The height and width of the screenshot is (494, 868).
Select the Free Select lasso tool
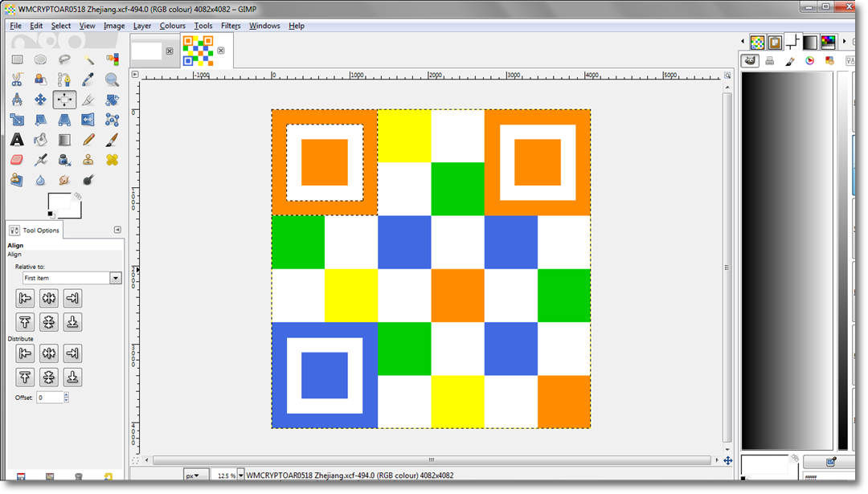(x=64, y=59)
